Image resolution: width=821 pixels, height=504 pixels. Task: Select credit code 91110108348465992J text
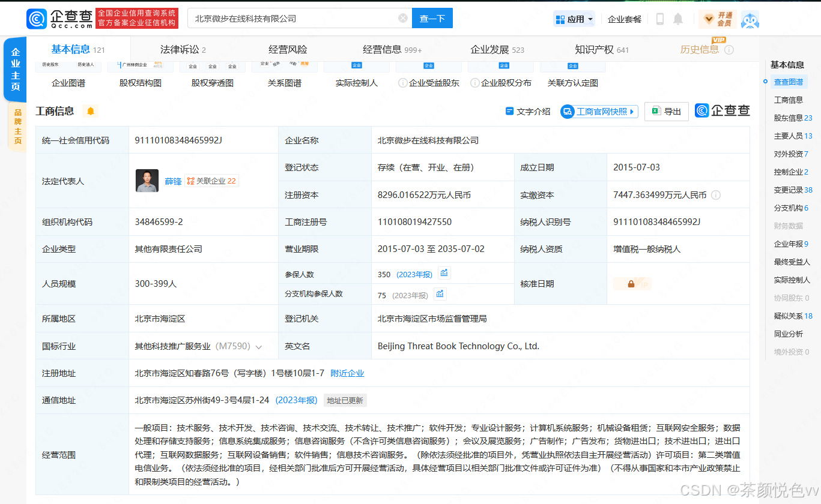178,140
